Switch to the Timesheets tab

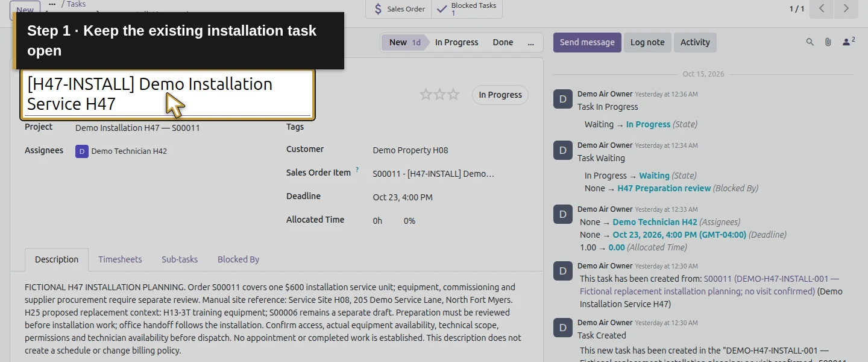click(120, 259)
